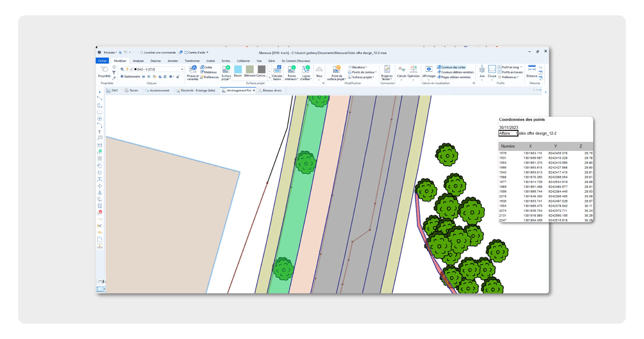
Task: Select the Bassin blue surface swatch
Action: [238, 69]
